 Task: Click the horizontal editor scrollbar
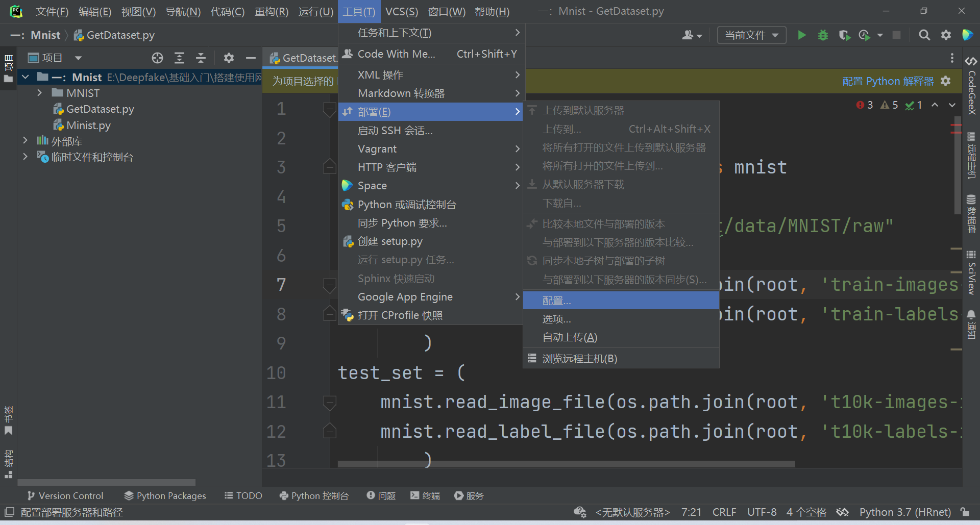[566, 464]
